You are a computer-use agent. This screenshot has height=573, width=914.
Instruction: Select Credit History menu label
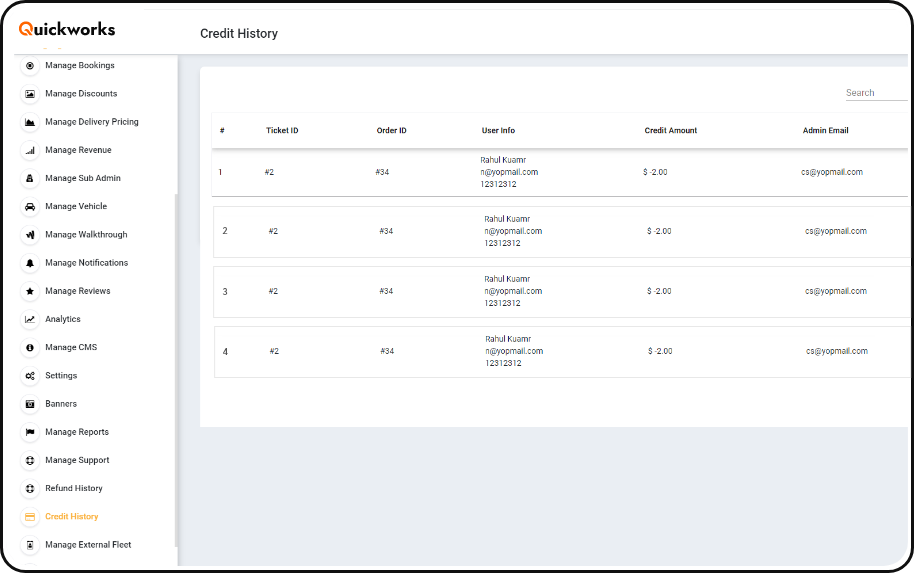[x=72, y=516]
